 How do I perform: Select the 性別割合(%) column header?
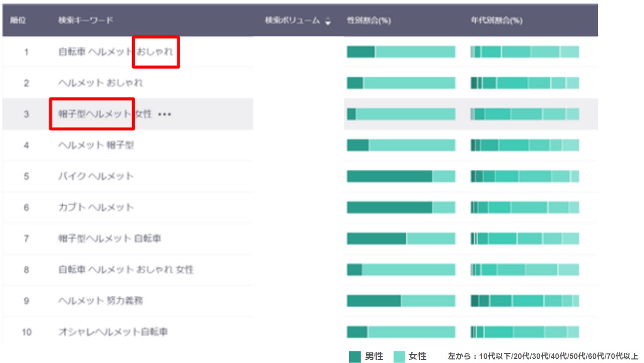tap(369, 21)
